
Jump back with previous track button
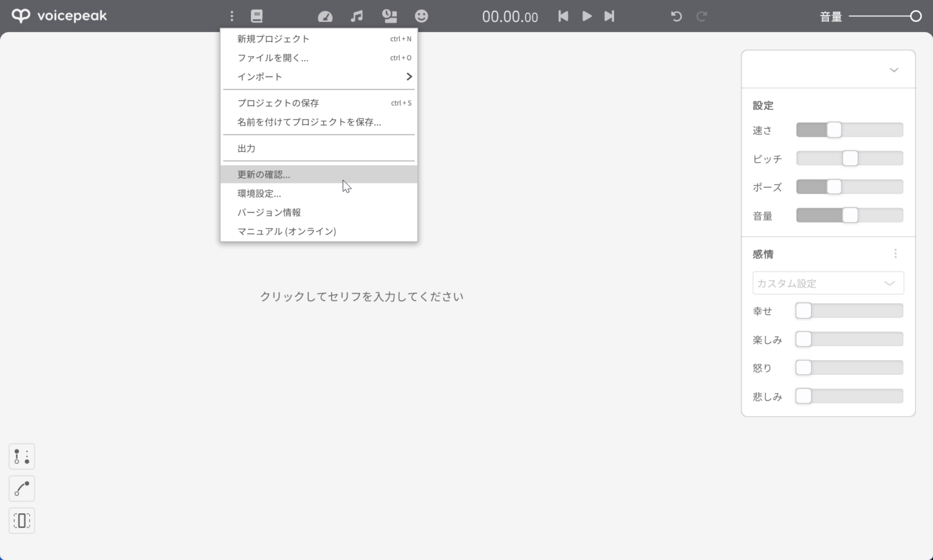[563, 16]
